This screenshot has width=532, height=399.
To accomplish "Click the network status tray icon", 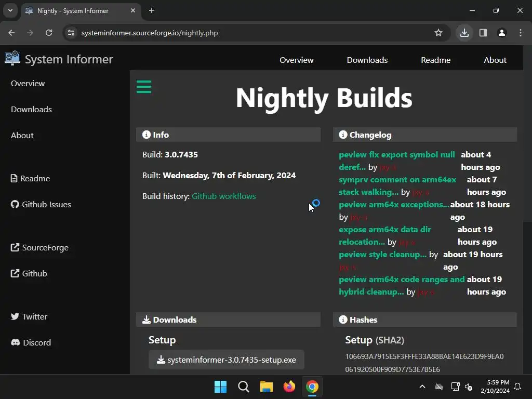I will [x=455, y=387].
